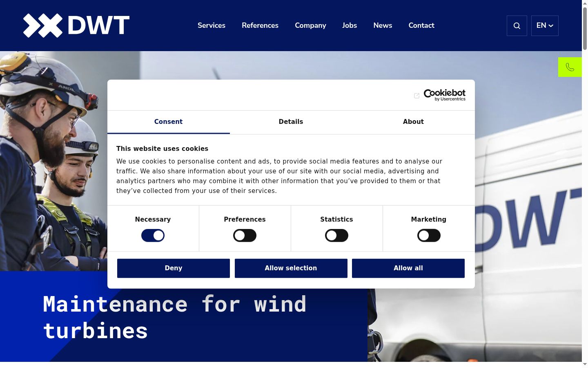Enable the Statistics cookies switch
The width and height of the screenshot is (588, 368).
click(336, 236)
